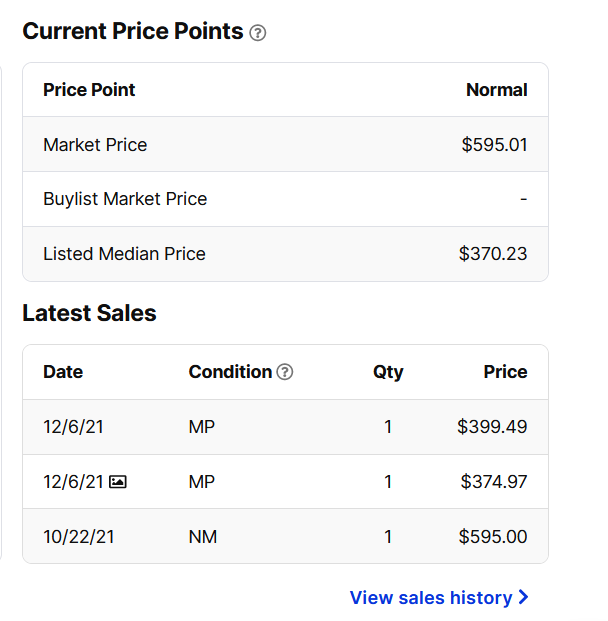The height and width of the screenshot is (621, 608).
Task: Open the View sales history link text
Action: point(430,597)
